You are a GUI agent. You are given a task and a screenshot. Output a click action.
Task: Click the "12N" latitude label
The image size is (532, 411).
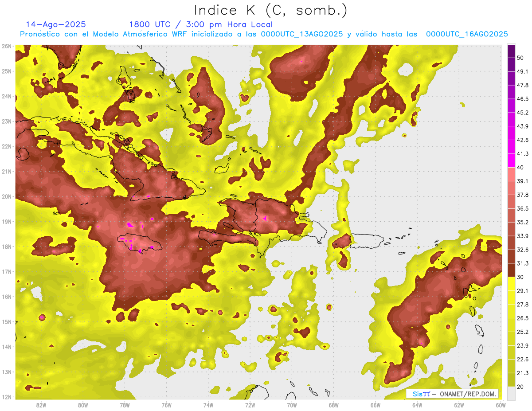[7, 397]
